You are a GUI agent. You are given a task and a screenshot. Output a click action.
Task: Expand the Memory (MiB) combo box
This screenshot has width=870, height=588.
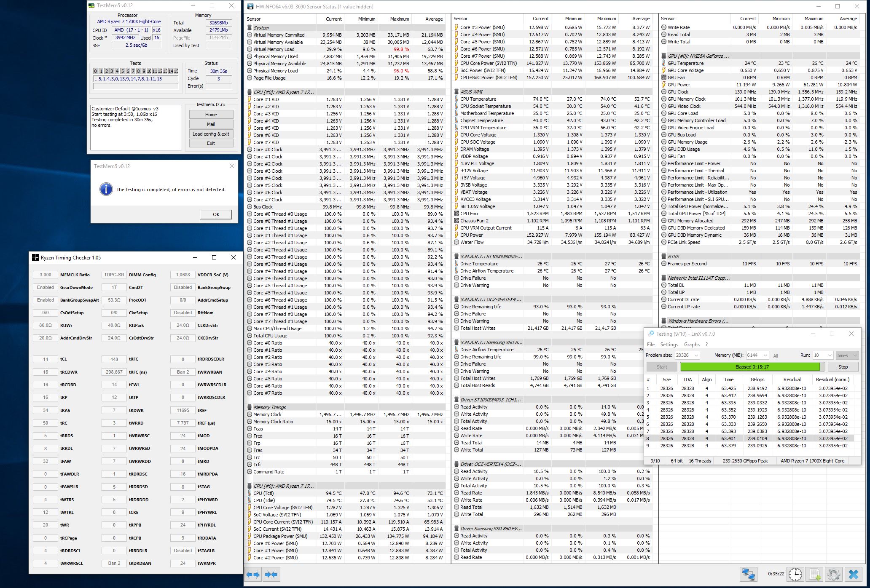pyautogui.click(x=765, y=355)
